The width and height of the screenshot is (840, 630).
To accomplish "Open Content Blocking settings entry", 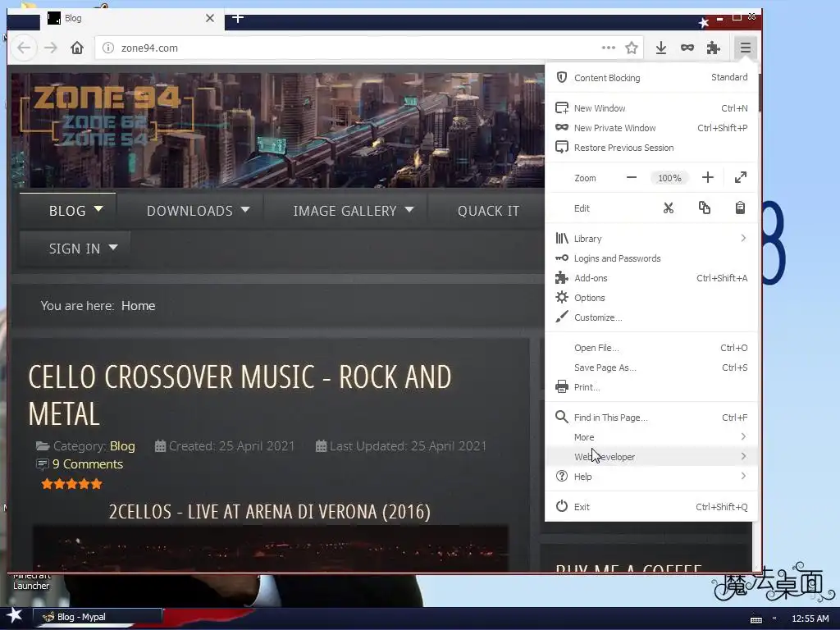I will [x=651, y=78].
